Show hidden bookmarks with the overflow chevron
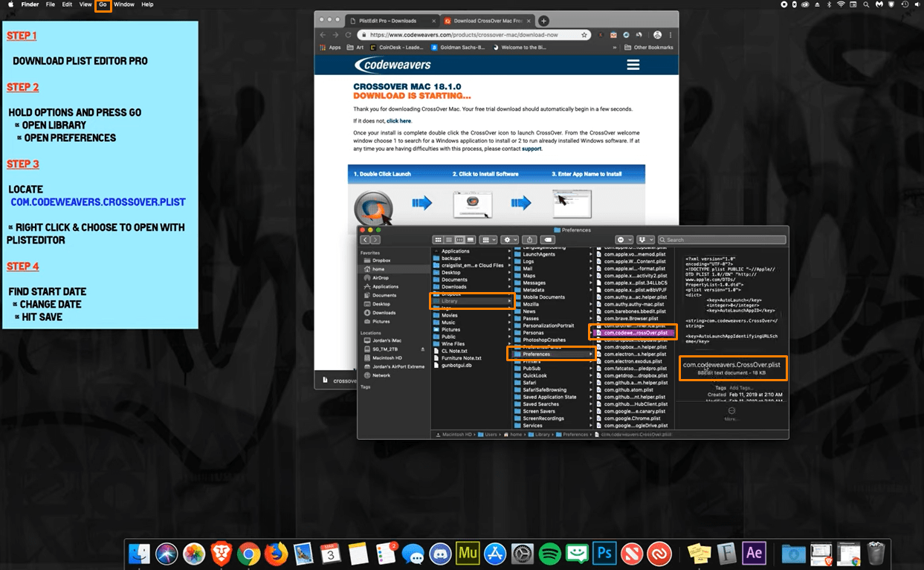924x570 pixels. [616, 48]
